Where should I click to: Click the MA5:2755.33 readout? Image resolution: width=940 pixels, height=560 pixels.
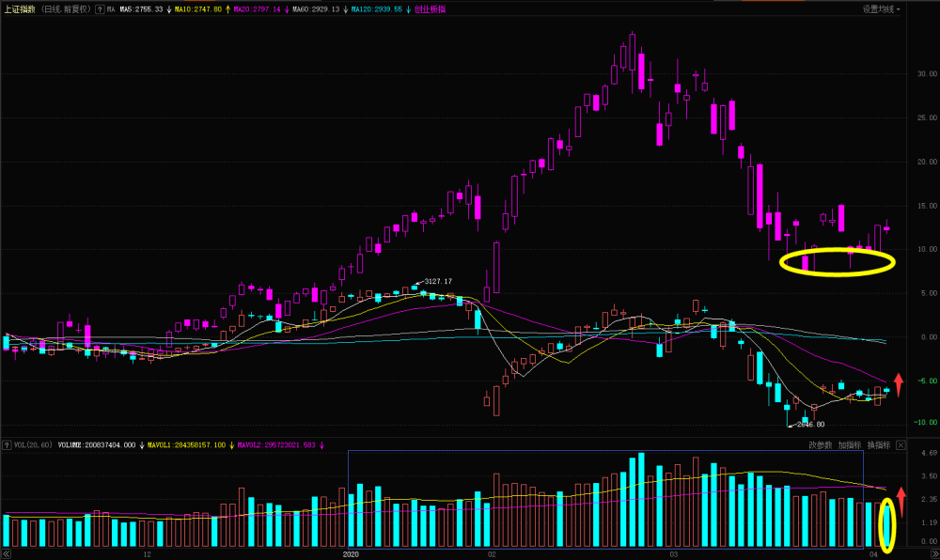pos(141,9)
